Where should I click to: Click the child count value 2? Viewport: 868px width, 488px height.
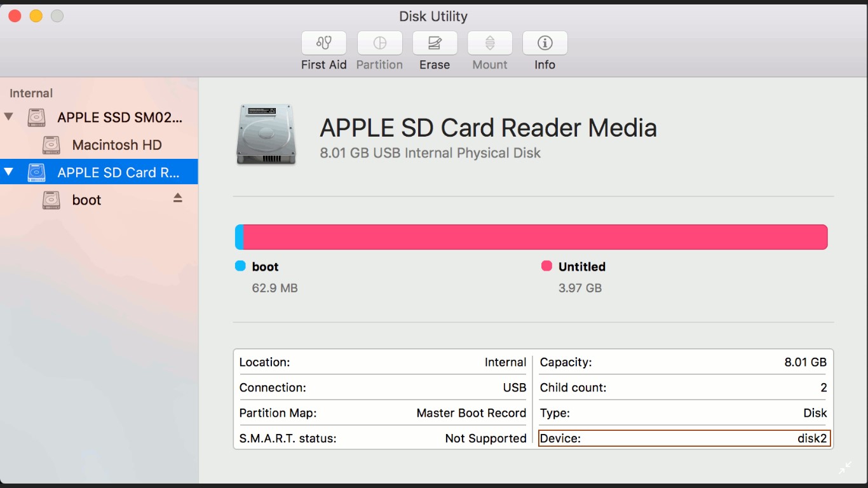(824, 388)
